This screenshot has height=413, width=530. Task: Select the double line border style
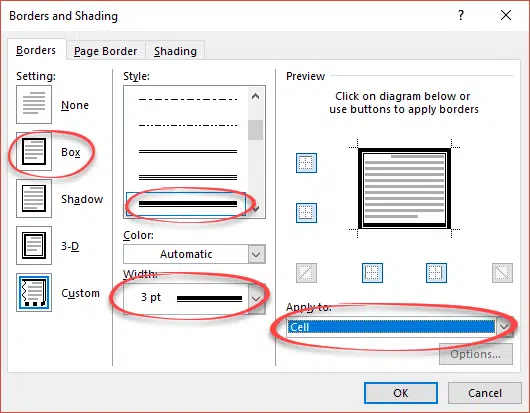188,152
